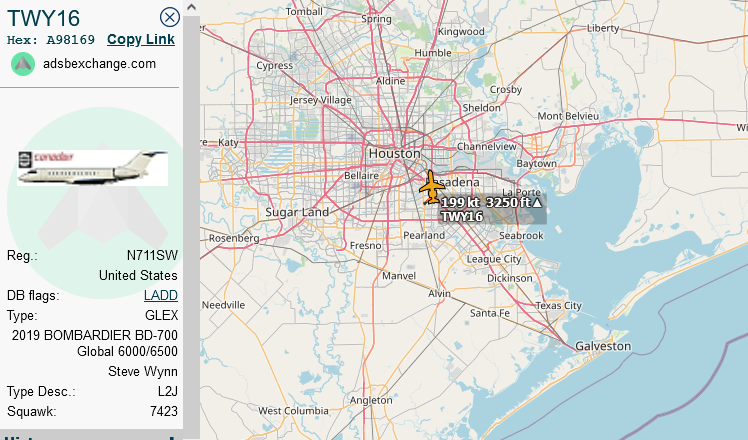Click the Manvel label on map
The image size is (748, 440).
tap(399, 276)
